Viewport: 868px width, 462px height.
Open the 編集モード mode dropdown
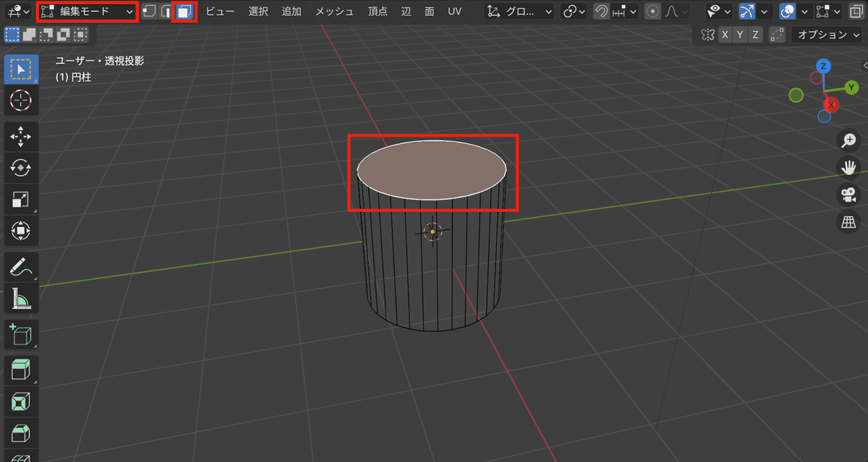click(87, 12)
